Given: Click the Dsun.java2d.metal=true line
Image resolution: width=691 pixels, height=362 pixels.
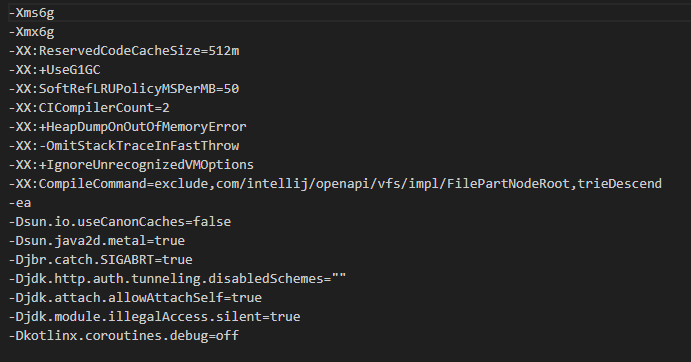Looking at the screenshot, I should (x=97, y=240).
